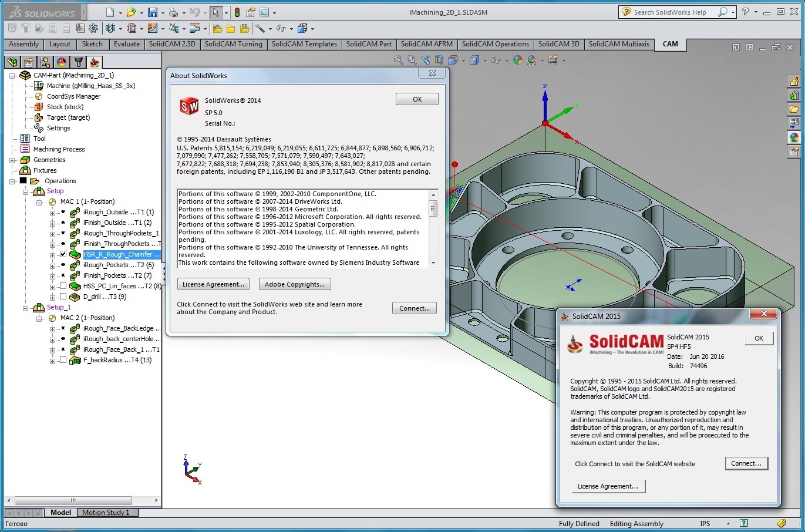The height and width of the screenshot is (532, 805).
Task: Open the search dropdown arrow in SolidWorks Help
Action: point(733,12)
